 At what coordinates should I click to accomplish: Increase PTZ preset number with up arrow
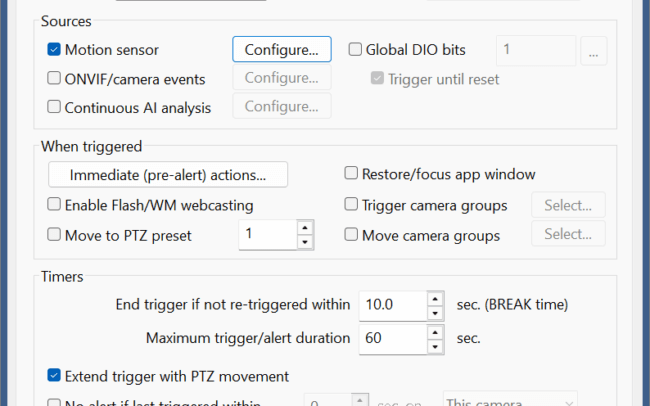(305, 228)
